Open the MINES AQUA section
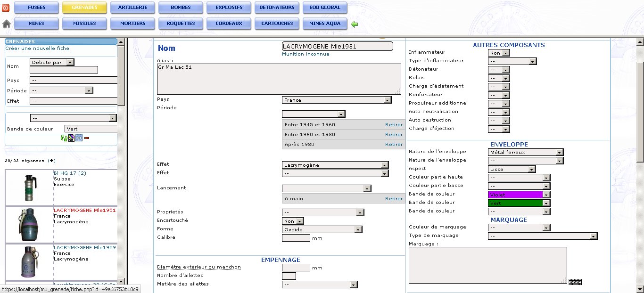The image size is (644, 293). [x=325, y=24]
